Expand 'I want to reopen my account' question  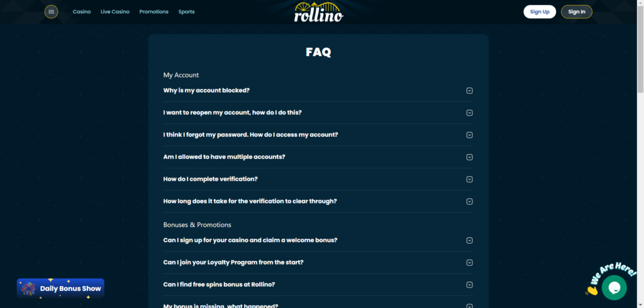point(232,113)
